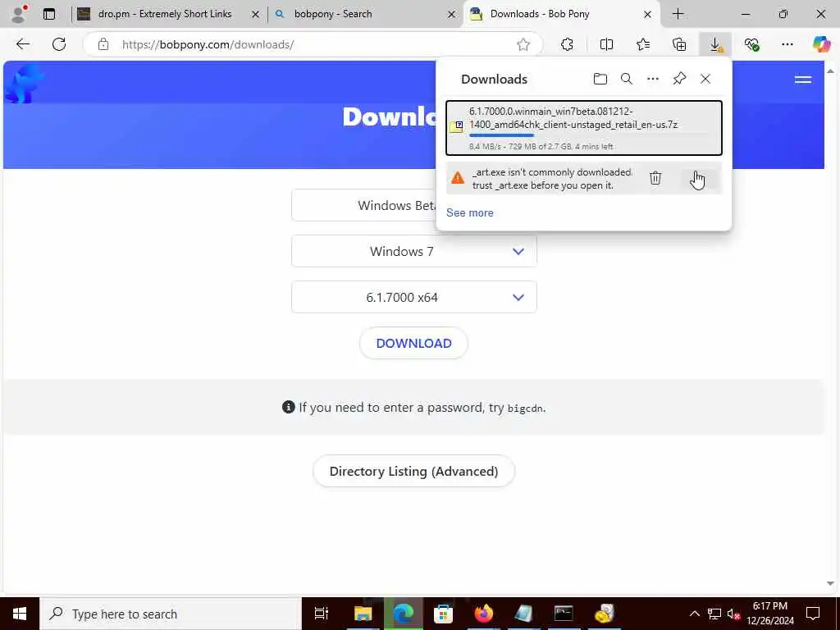840x630 pixels.
Task: Select the win7beta .7z download item
Action: [x=584, y=128]
